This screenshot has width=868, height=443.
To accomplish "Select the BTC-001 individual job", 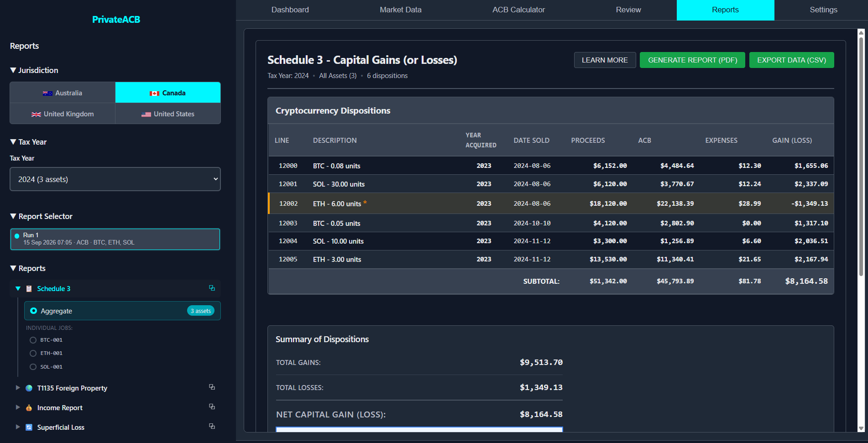I will point(33,340).
